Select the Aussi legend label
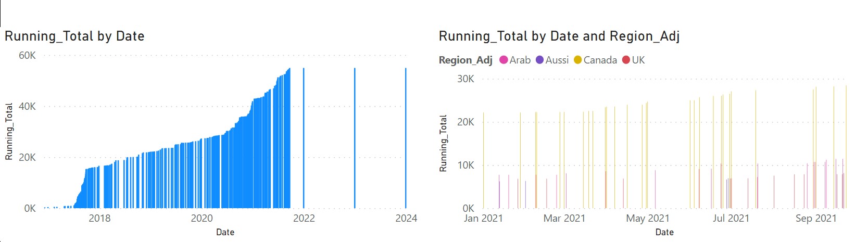 [x=557, y=60]
